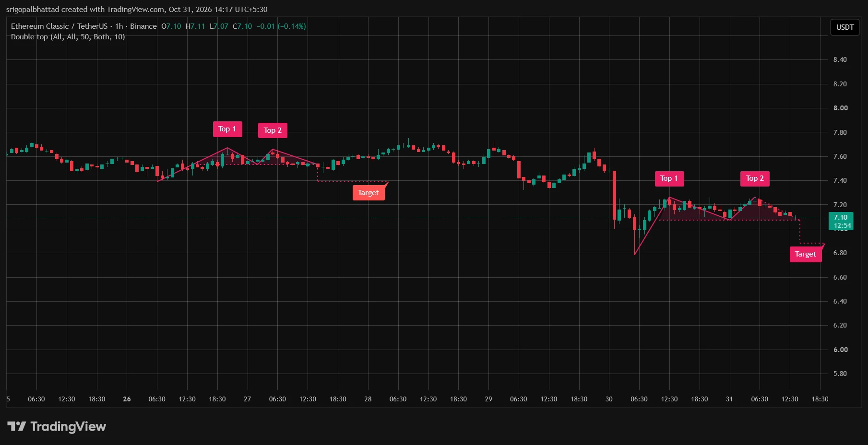Viewport: 868px width, 445px height.
Task: Click the 6.80 price axis label
Action: (x=840, y=253)
